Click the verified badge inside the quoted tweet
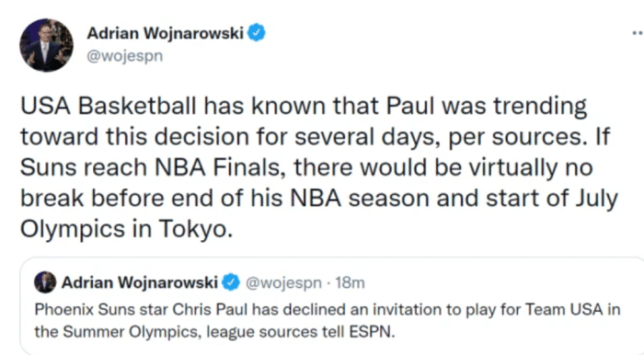The height and width of the screenshot is (355, 644). coord(231,282)
